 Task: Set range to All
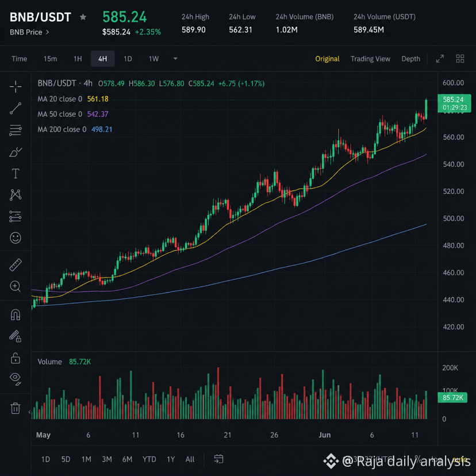coord(190,459)
